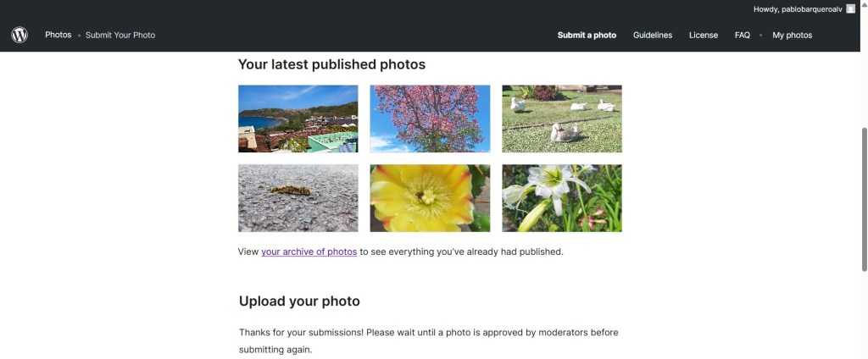Open the white ducks on grass thumbnail
The height and width of the screenshot is (359, 868).
562,119
